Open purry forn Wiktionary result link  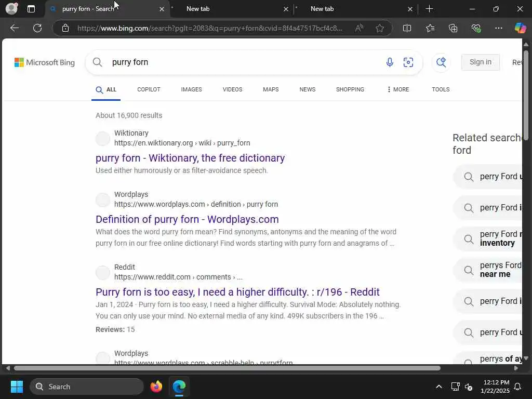coord(190,158)
